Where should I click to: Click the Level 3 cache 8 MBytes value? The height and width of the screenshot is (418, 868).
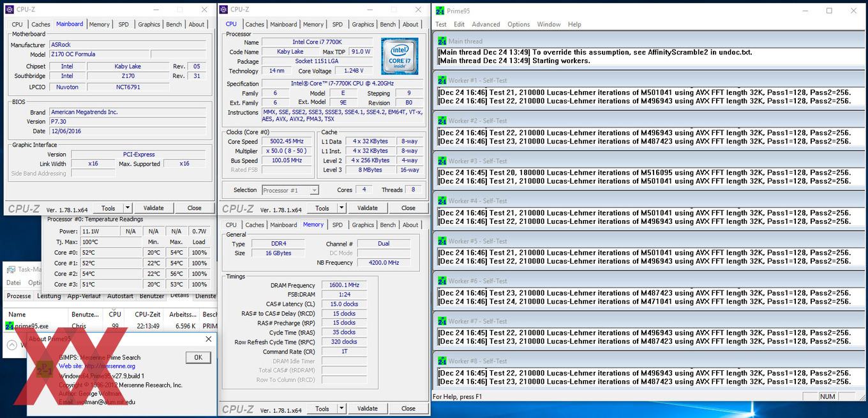click(x=370, y=170)
